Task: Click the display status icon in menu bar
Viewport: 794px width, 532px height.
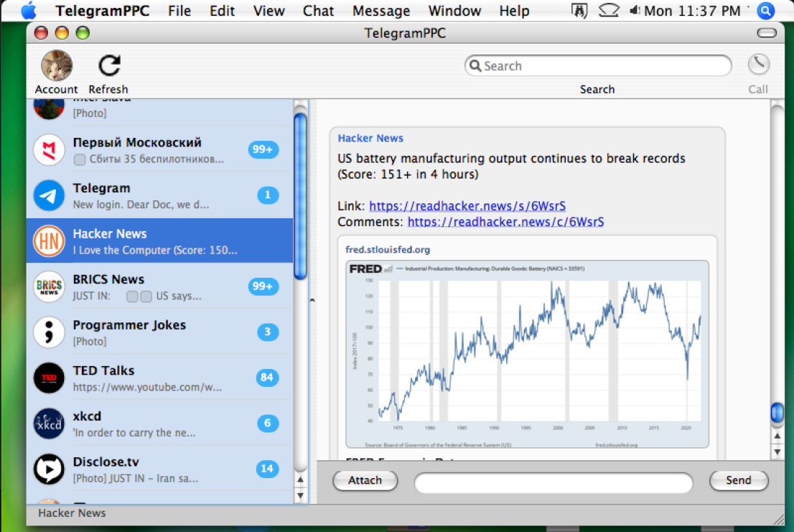Action: [608, 10]
